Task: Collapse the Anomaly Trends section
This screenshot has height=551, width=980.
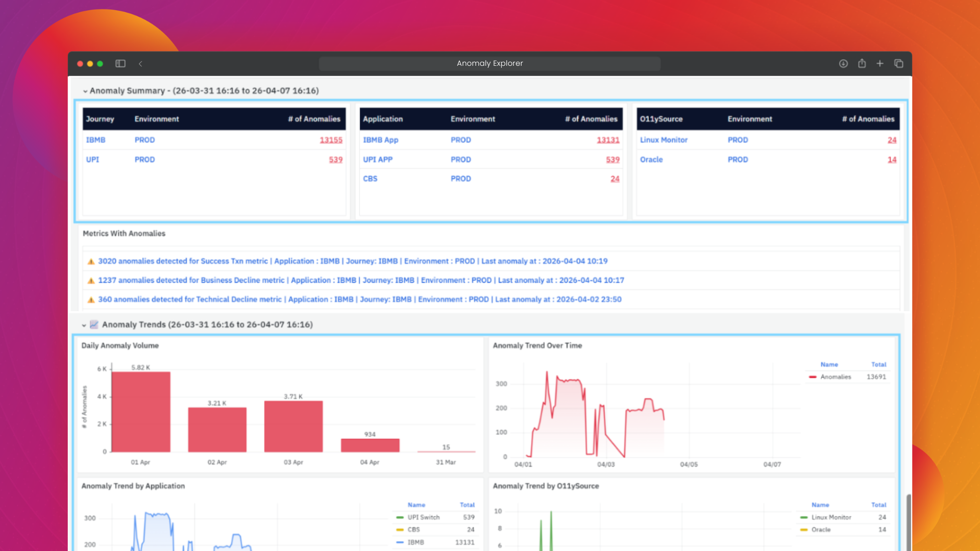Action: [x=84, y=325]
